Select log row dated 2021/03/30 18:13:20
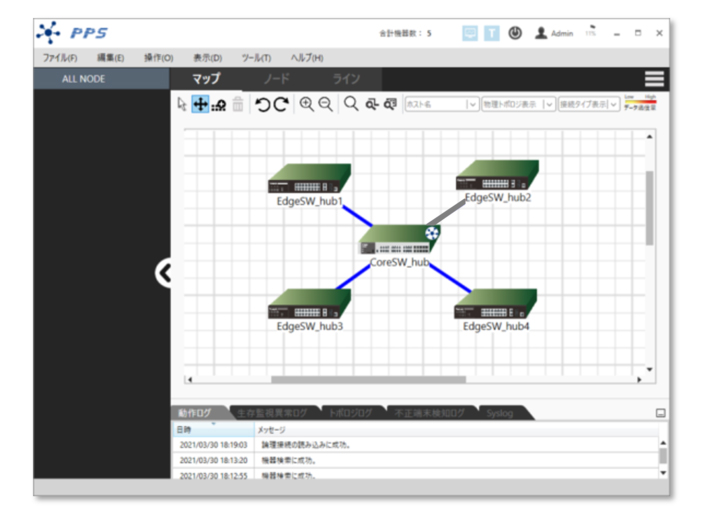The width and height of the screenshot is (710, 524). coord(415,460)
